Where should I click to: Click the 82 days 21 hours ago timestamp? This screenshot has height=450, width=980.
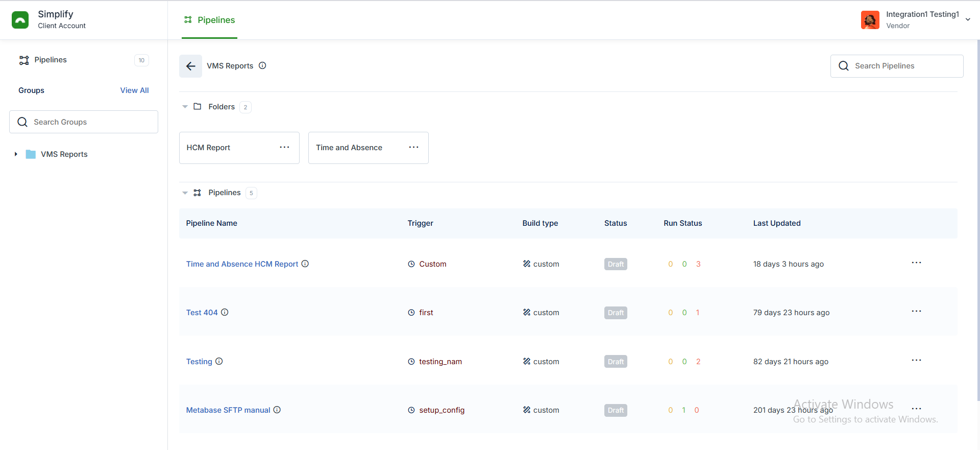point(791,362)
